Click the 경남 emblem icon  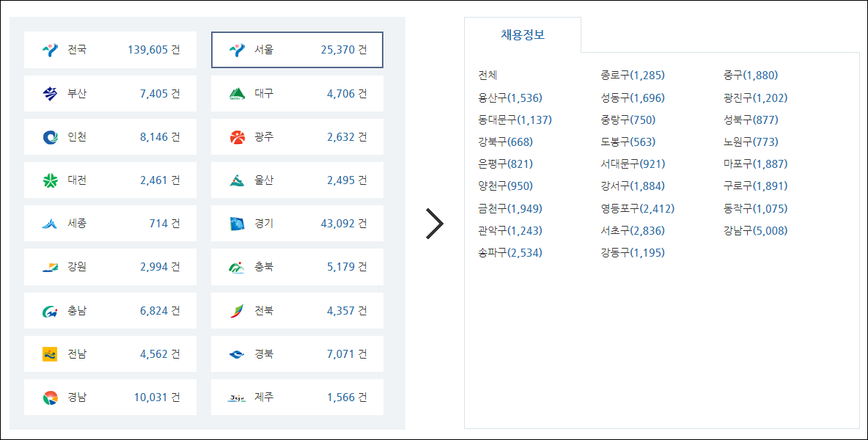pos(50,397)
